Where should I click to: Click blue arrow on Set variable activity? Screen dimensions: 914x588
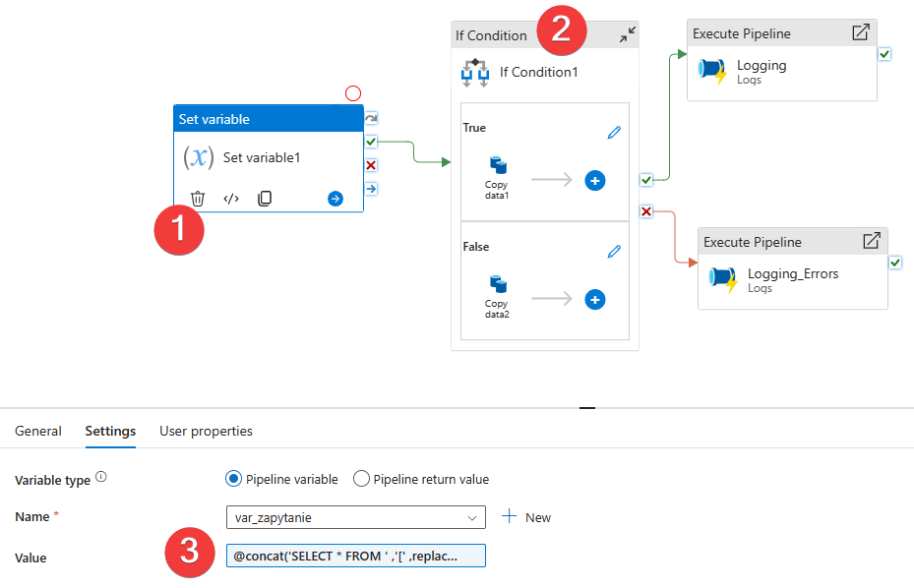tap(335, 199)
